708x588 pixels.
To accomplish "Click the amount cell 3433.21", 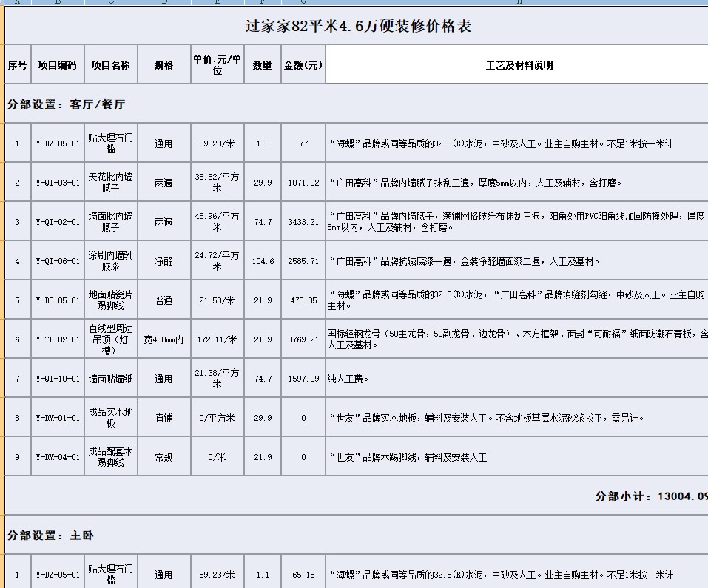I will tap(303, 222).
